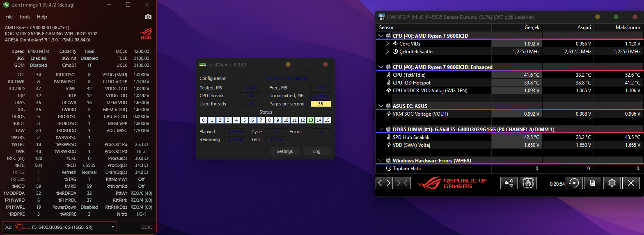Expand the Çekirdek Saatler row
This screenshot has width=644, height=235.
[387, 51]
